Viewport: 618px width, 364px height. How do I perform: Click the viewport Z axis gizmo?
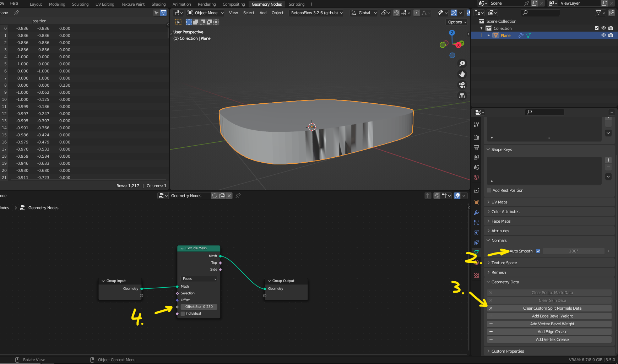tap(452, 33)
